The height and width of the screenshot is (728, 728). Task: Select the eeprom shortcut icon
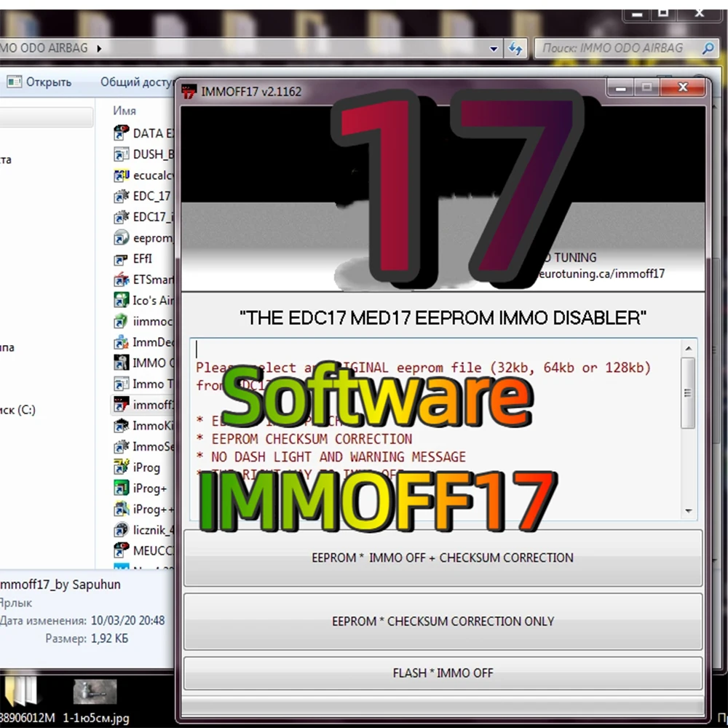point(121,238)
